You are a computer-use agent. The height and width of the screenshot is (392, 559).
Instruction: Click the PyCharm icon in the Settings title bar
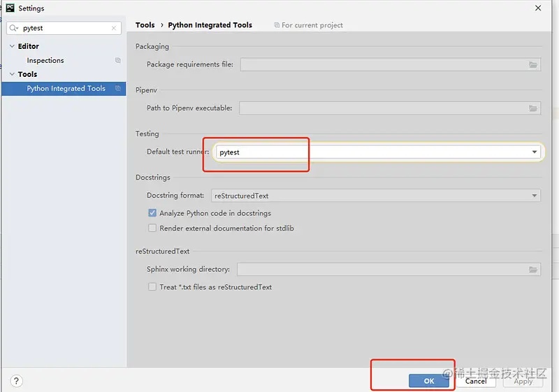click(10, 8)
